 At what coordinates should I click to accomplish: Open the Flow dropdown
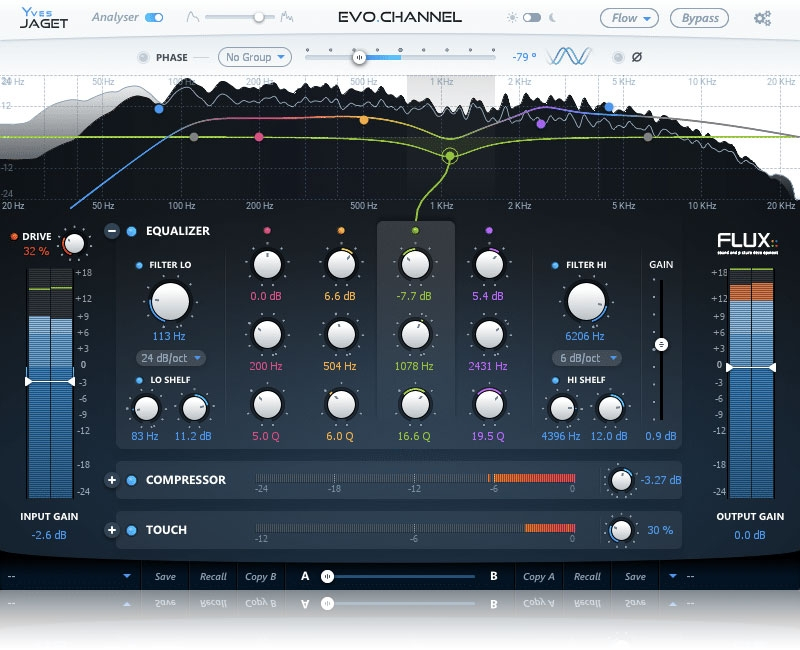click(629, 18)
